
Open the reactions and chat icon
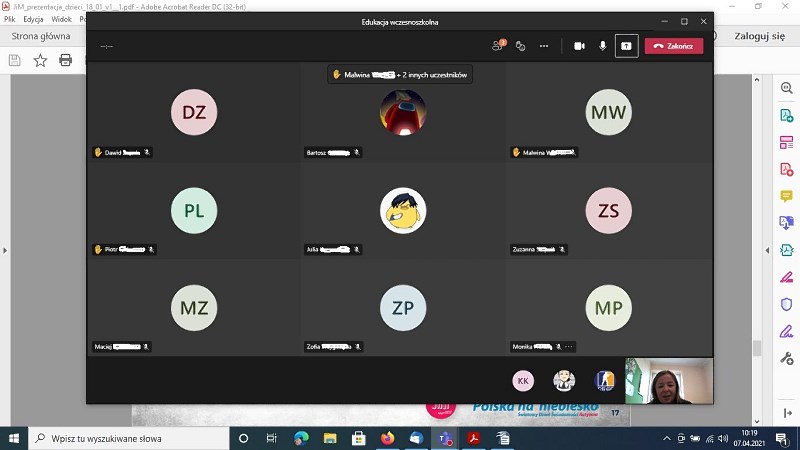coord(520,46)
